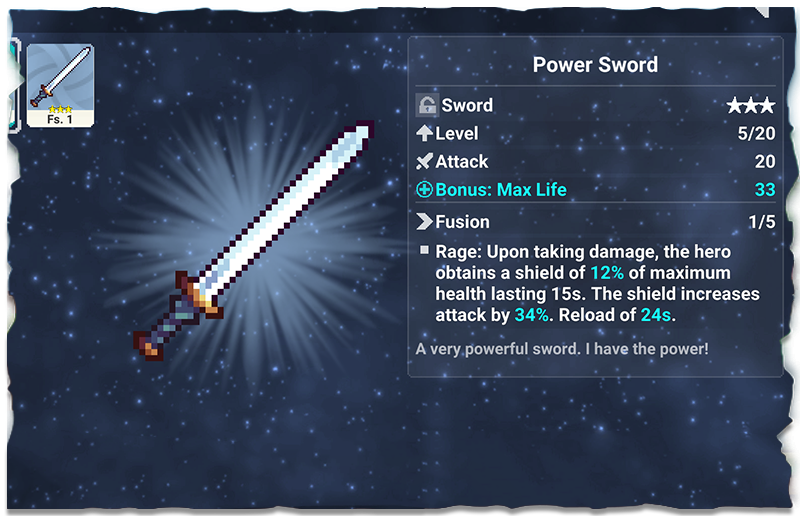This screenshot has width=800, height=516.
Task: Click the square bullet beside Rage
Action: pos(424,250)
